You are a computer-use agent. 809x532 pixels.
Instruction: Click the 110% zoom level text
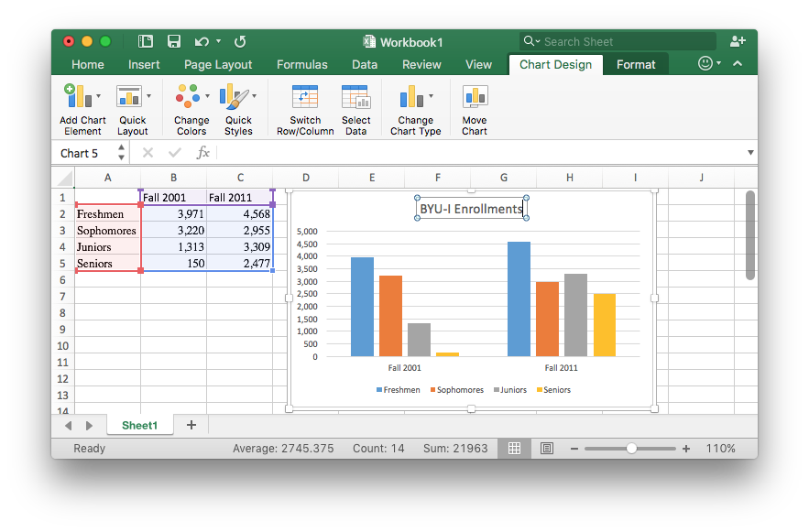[720, 449]
